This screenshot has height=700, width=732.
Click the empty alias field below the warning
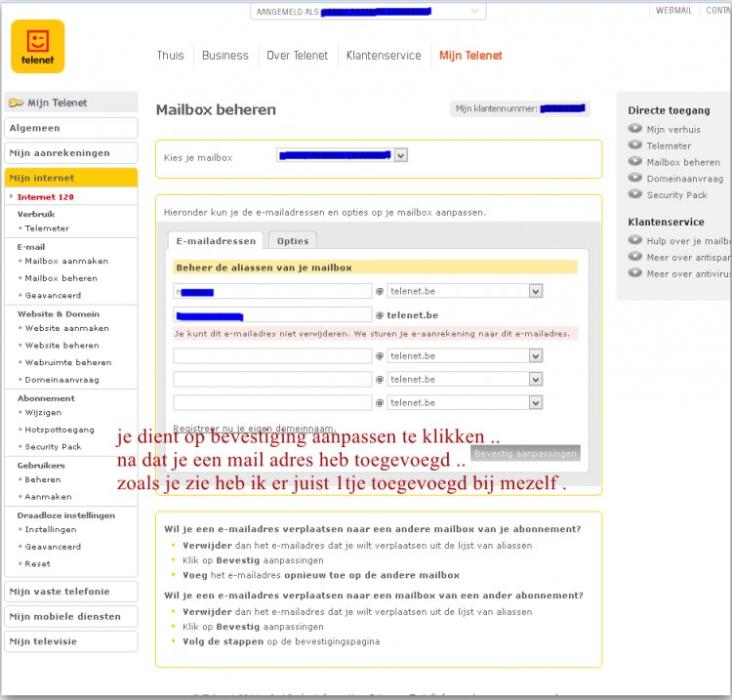(272, 355)
